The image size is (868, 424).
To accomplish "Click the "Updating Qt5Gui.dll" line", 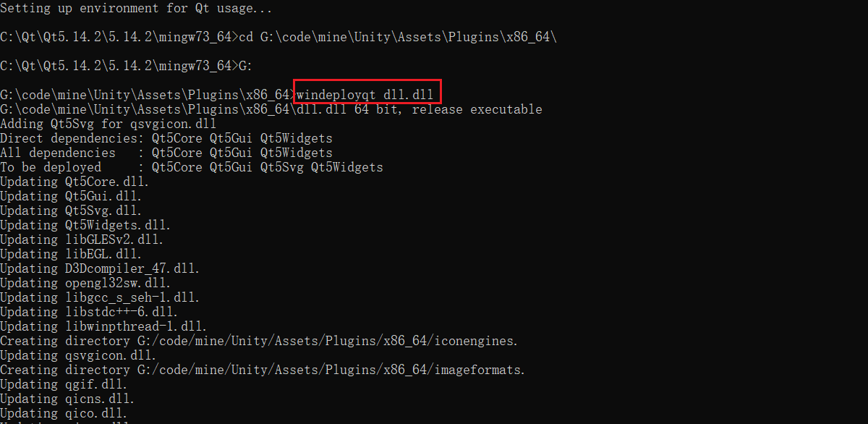I will pyautogui.click(x=71, y=196).
